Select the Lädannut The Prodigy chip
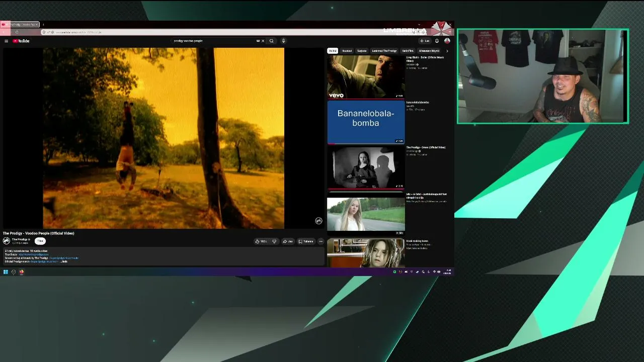The height and width of the screenshot is (362, 644). tap(384, 51)
